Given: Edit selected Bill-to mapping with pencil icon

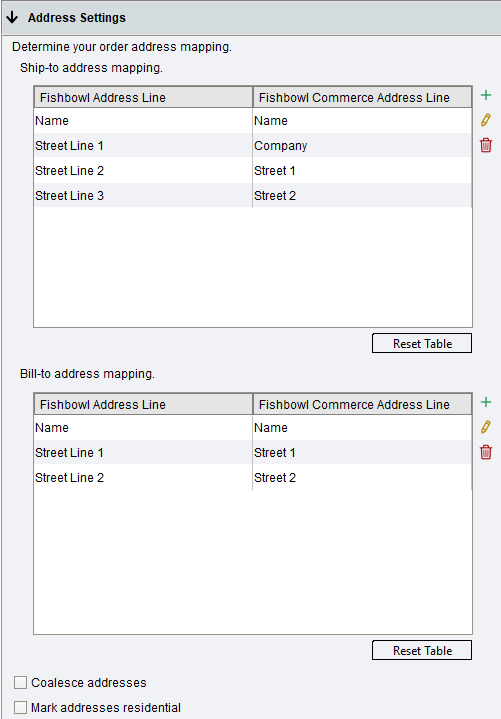Looking at the screenshot, I should click(x=485, y=427).
